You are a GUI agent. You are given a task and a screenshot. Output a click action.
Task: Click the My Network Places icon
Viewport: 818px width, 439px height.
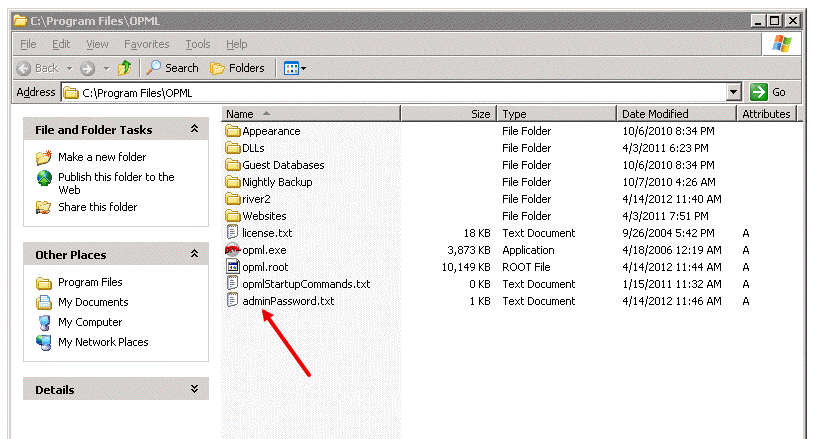(44, 343)
